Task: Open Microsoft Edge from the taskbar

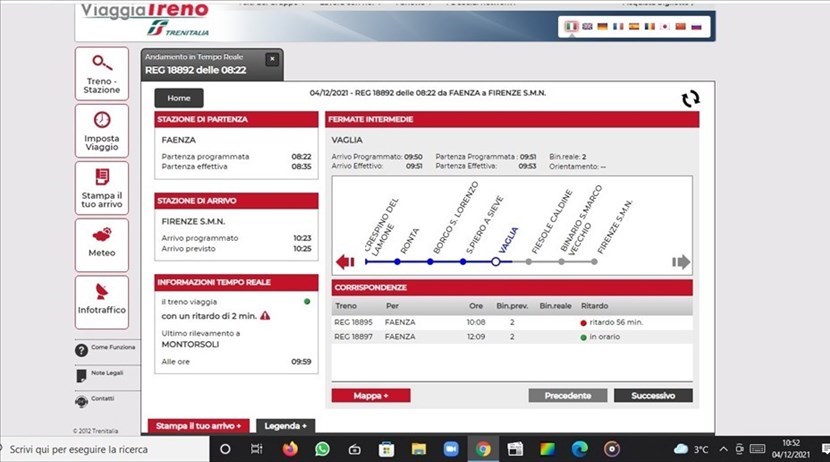Action: [x=580, y=449]
